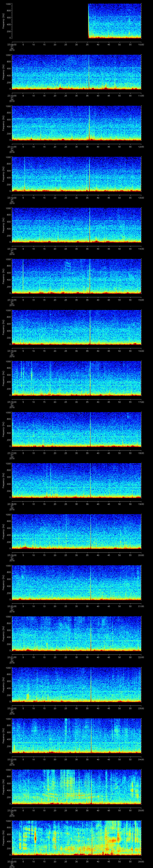This screenshot has width=153, height=868.
Task: Click the "23:19:00" start time label
Action: coord(12,555)
